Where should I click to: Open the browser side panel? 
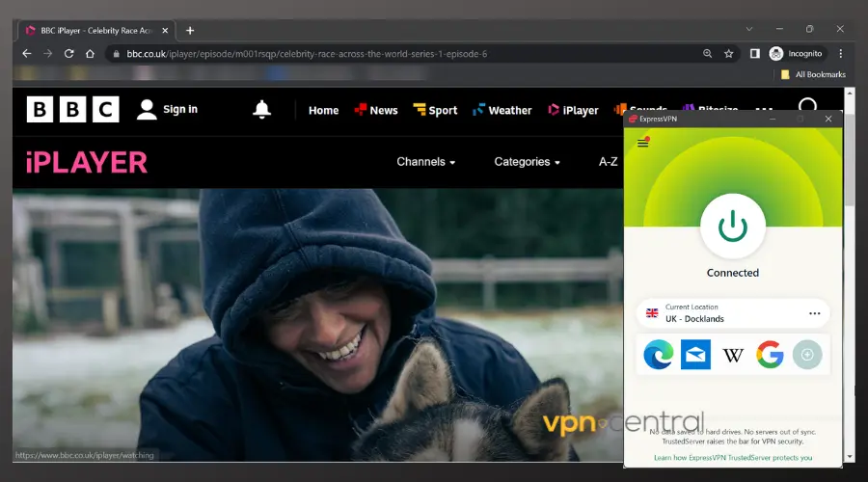point(754,54)
